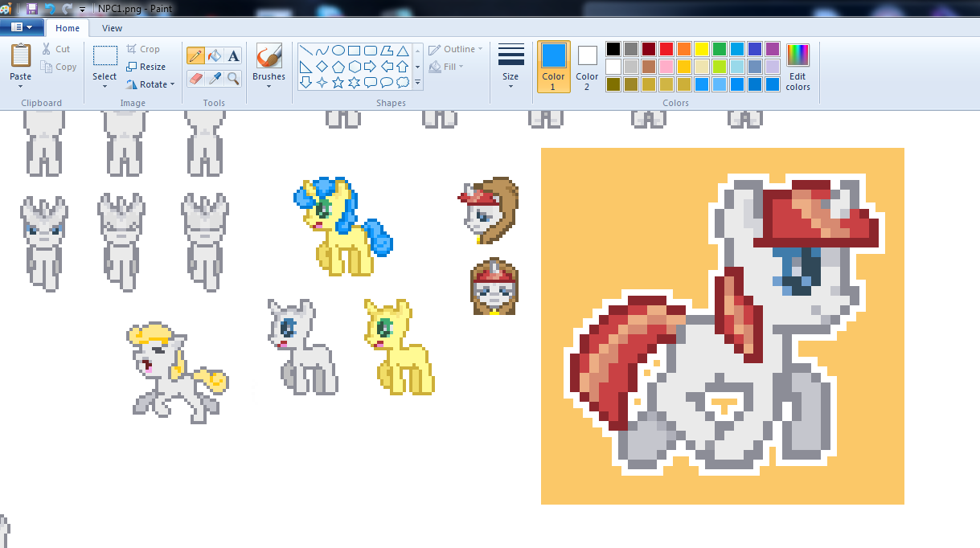Viewport: 980px width, 548px height.
Task: Choose the Polygon shape
Action: tap(387, 50)
